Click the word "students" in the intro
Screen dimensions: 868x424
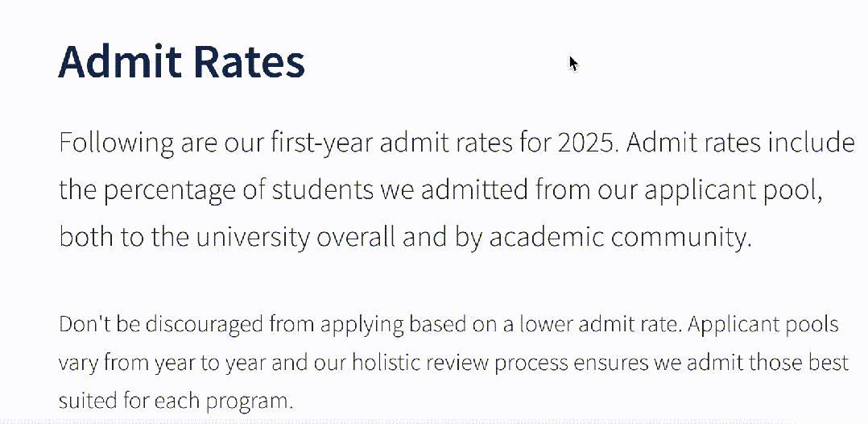[323, 190]
